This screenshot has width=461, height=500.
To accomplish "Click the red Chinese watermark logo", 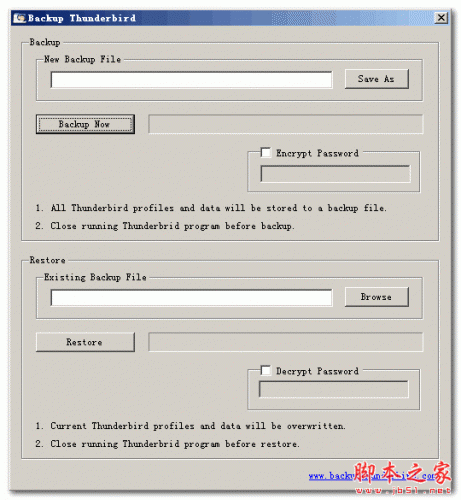I will pyautogui.click(x=402, y=473).
